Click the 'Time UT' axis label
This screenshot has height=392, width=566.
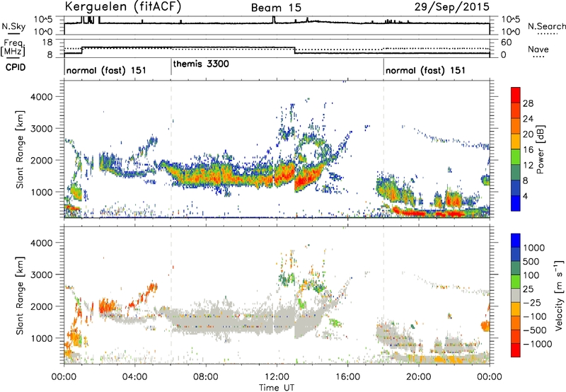click(x=277, y=387)
